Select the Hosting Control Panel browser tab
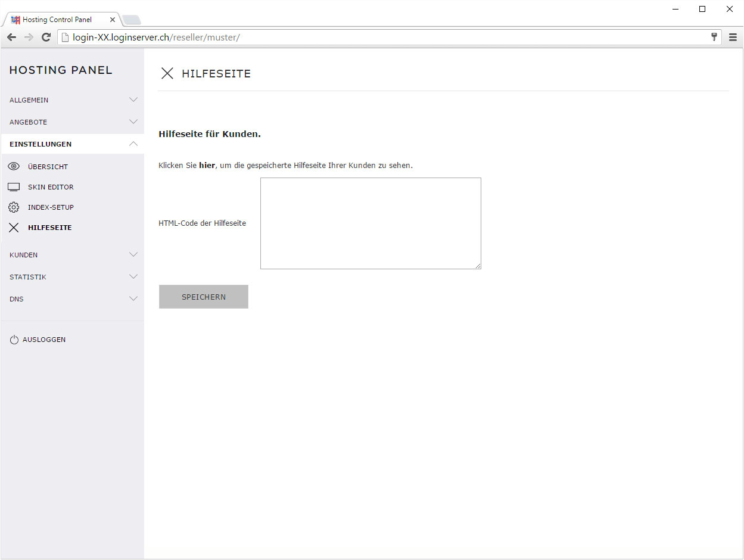 pyautogui.click(x=57, y=20)
